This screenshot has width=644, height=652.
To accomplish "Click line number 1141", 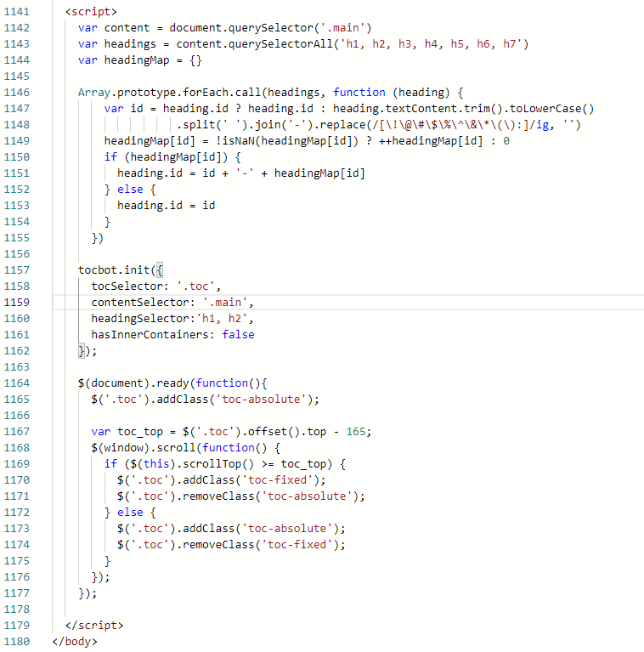I will click(17, 12).
